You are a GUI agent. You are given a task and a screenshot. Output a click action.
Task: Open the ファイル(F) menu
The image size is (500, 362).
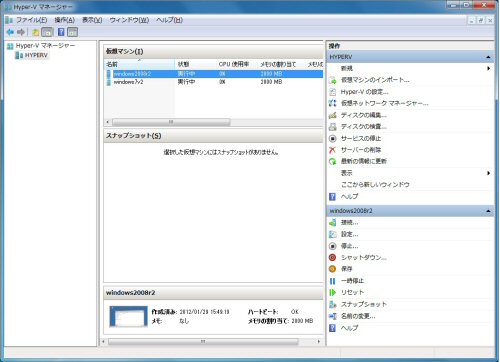(x=32, y=20)
